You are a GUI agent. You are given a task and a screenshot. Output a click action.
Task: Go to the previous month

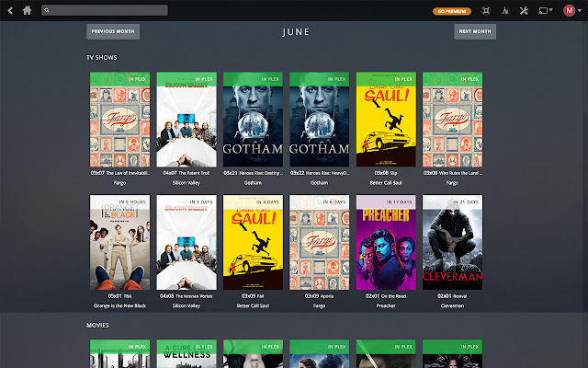tap(113, 31)
